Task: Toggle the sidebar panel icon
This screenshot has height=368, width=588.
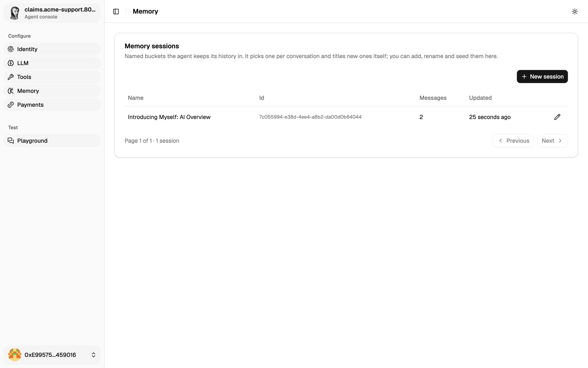Action: coord(116,11)
